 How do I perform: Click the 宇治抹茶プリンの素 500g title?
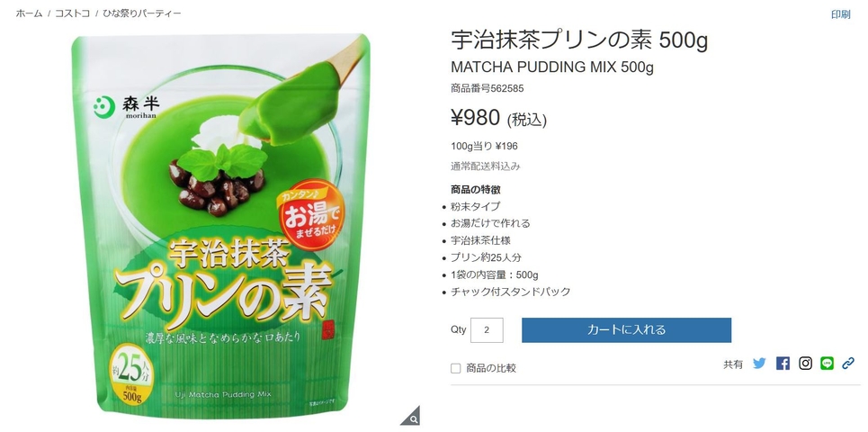(579, 41)
